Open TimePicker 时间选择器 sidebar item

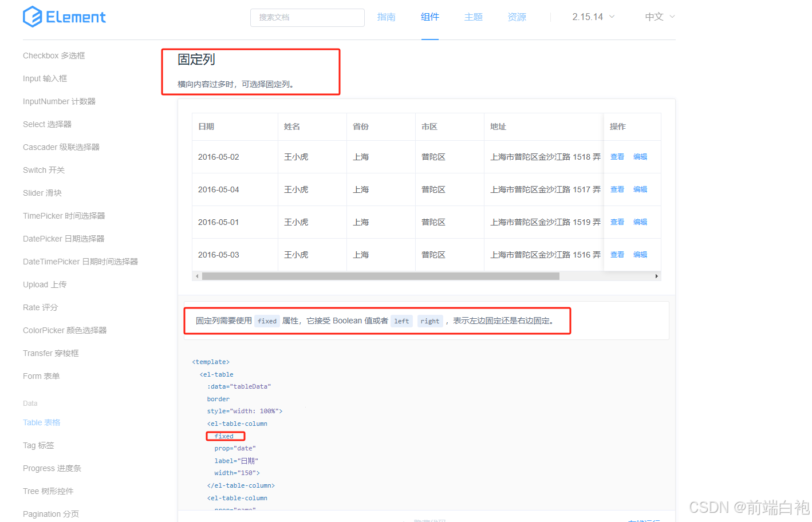[x=64, y=216]
